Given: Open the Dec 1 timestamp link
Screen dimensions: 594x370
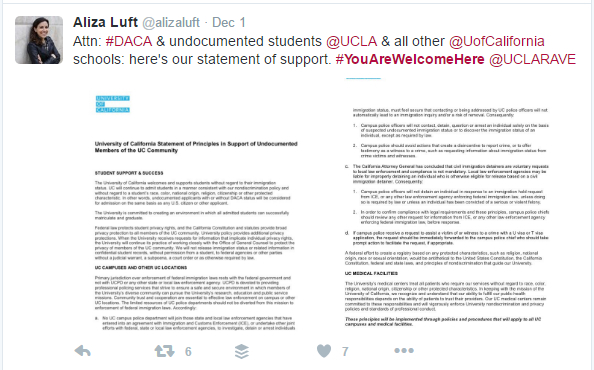Looking at the screenshot, I should coord(229,22).
